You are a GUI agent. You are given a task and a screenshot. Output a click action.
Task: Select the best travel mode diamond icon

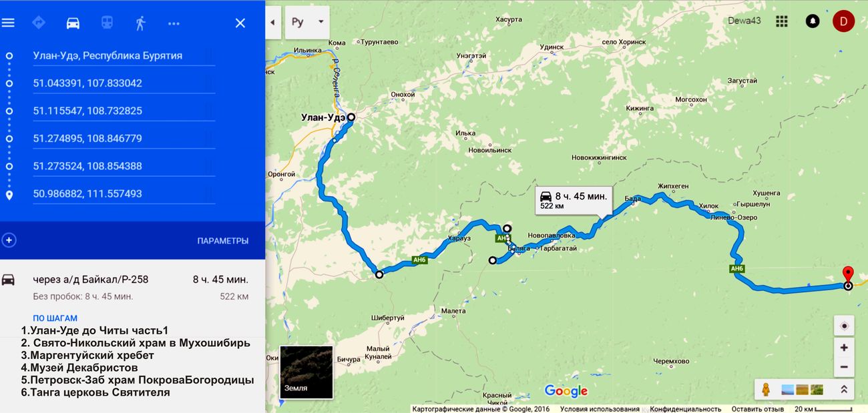point(39,23)
